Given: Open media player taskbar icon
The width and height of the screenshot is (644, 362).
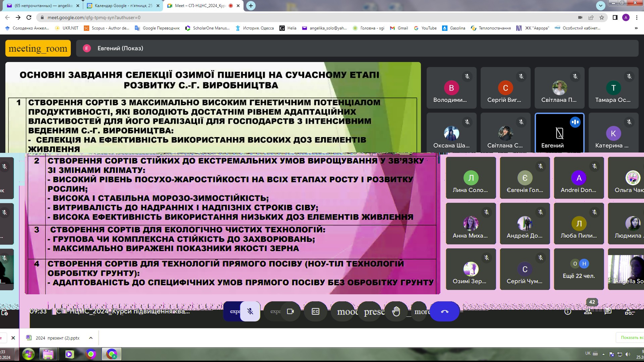Looking at the screenshot, I should click(69, 354).
